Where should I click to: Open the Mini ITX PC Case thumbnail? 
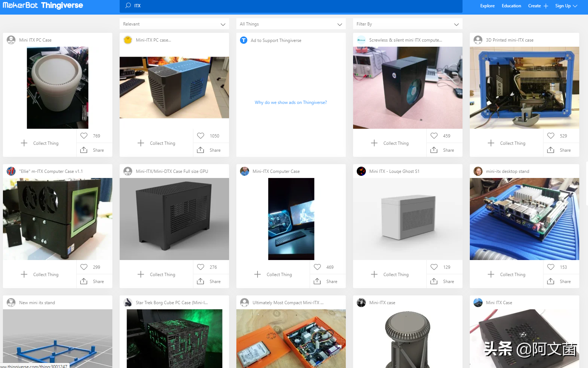58,88
